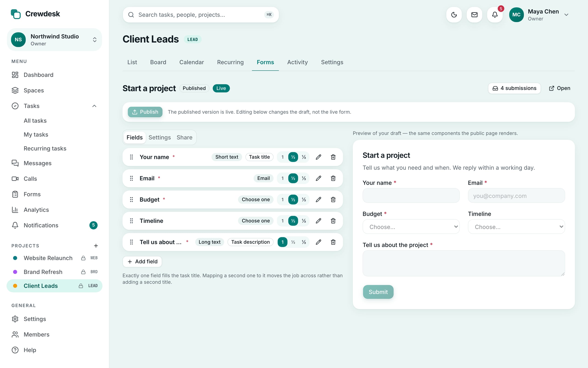
Task: Click the preview Email input
Action: pyautogui.click(x=516, y=196)
